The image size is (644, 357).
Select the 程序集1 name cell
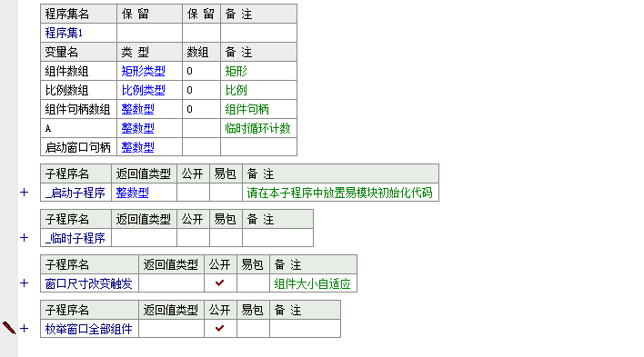pyautogui.click(x=78, y=33)
